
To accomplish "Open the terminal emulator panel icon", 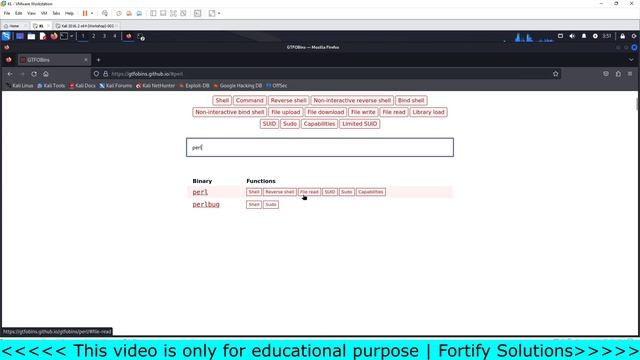I will (x=64, y=36).
